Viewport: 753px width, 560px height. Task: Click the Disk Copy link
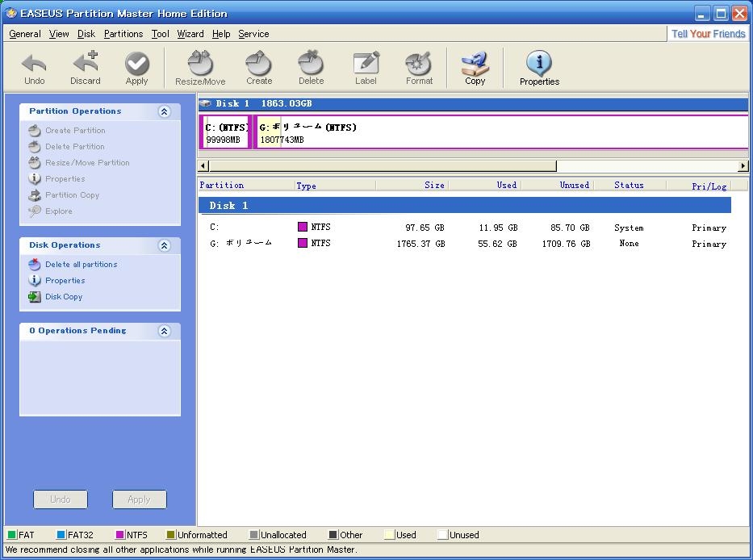coord(64,297)
